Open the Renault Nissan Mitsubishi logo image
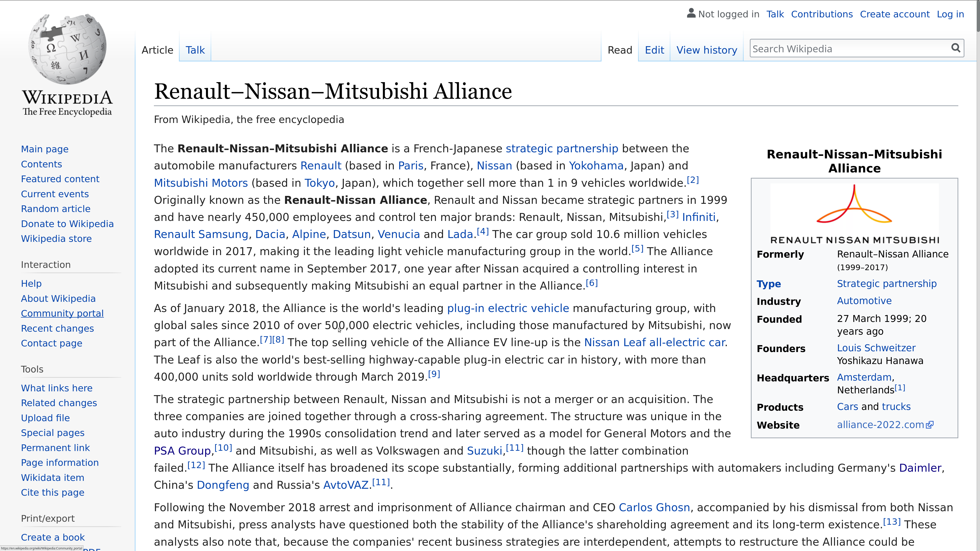 854,214
